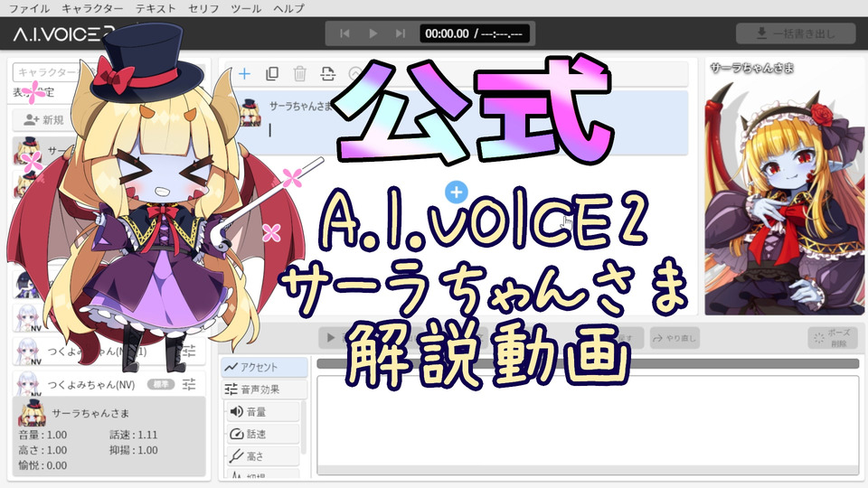This screenshot has height=488, width=868.
Task: Skip to next line in playback bar
Action: point(401,33)
